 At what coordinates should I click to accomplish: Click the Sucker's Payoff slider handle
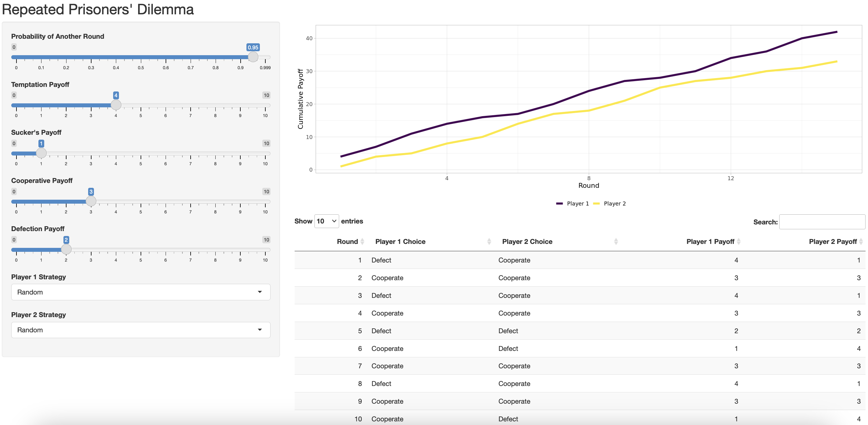[41, 153]
